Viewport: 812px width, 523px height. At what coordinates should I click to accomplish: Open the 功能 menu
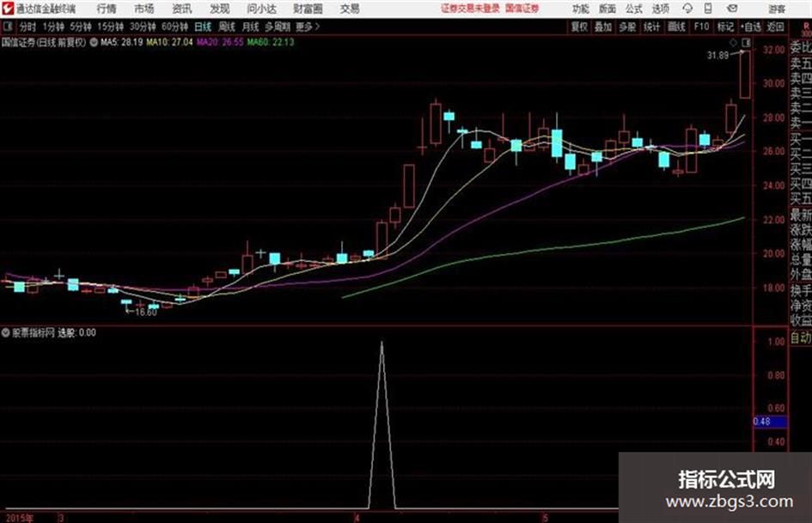pos(581,9)
